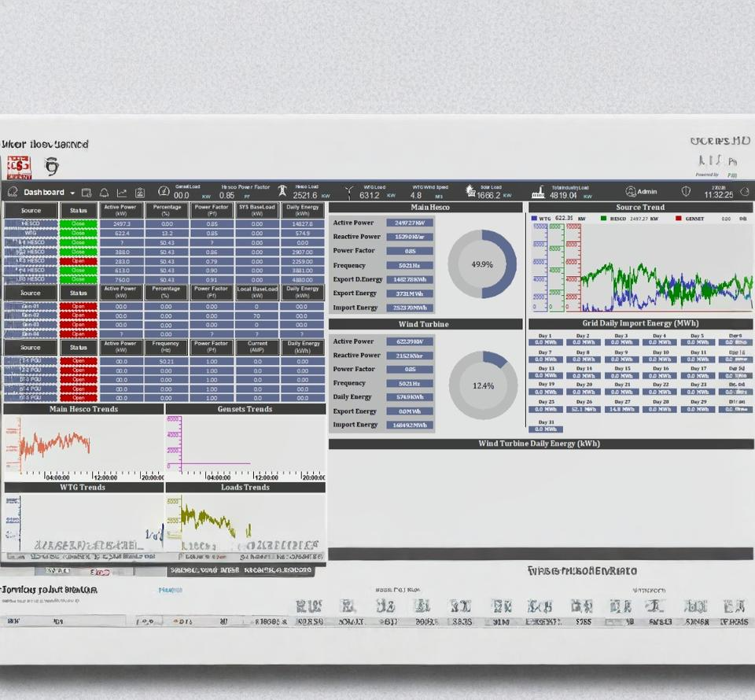Screen dimensions: 755x700
Task: Click the Source Trend panel header
Action: pos(640,208)
